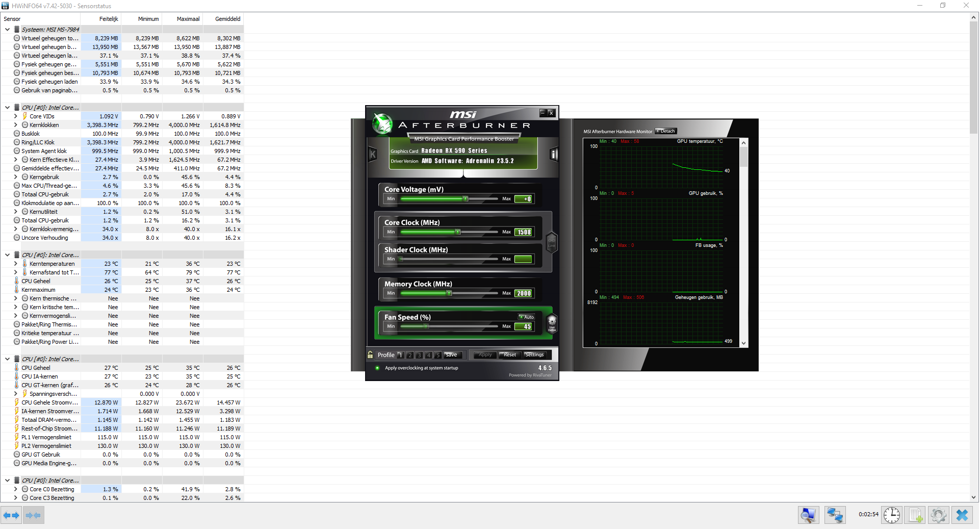Open HWiNFO summary monitor-with-magnifier icon

pyautogui.click(x=808, y=515)
